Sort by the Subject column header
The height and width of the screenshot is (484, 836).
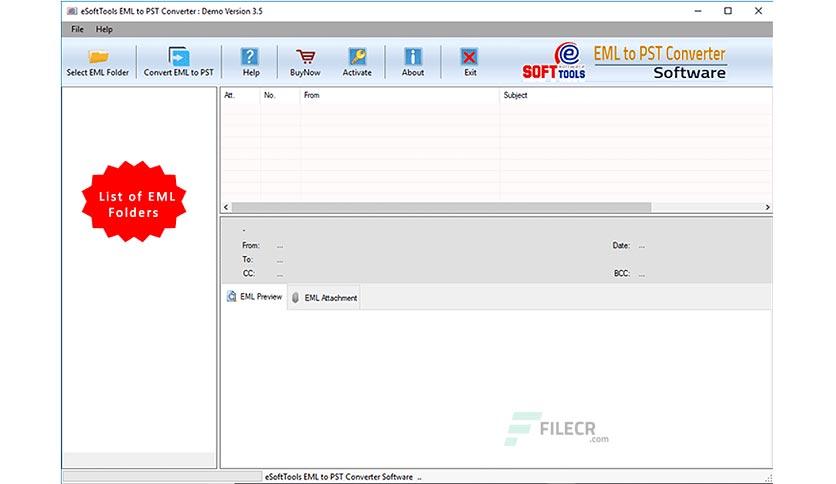636,95
